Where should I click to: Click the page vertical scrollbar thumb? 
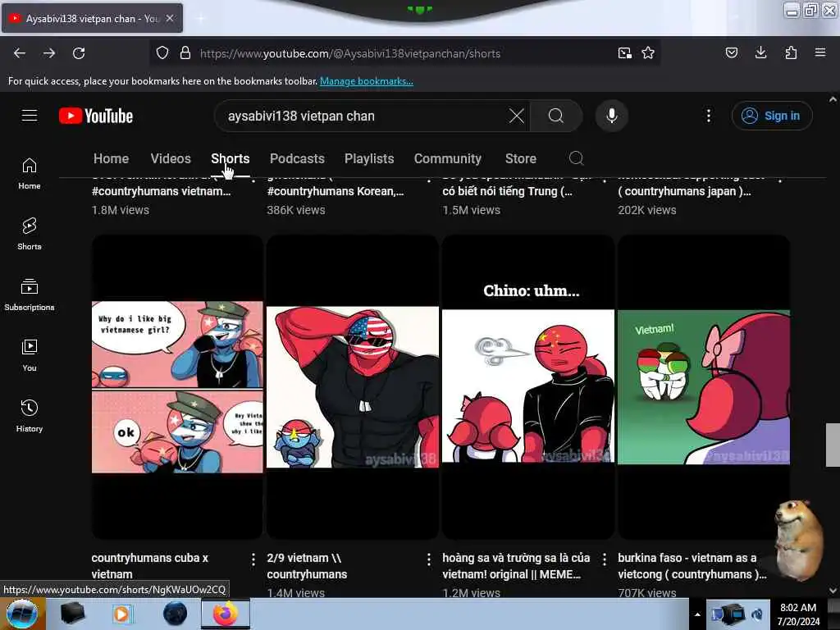click(833, 445)
